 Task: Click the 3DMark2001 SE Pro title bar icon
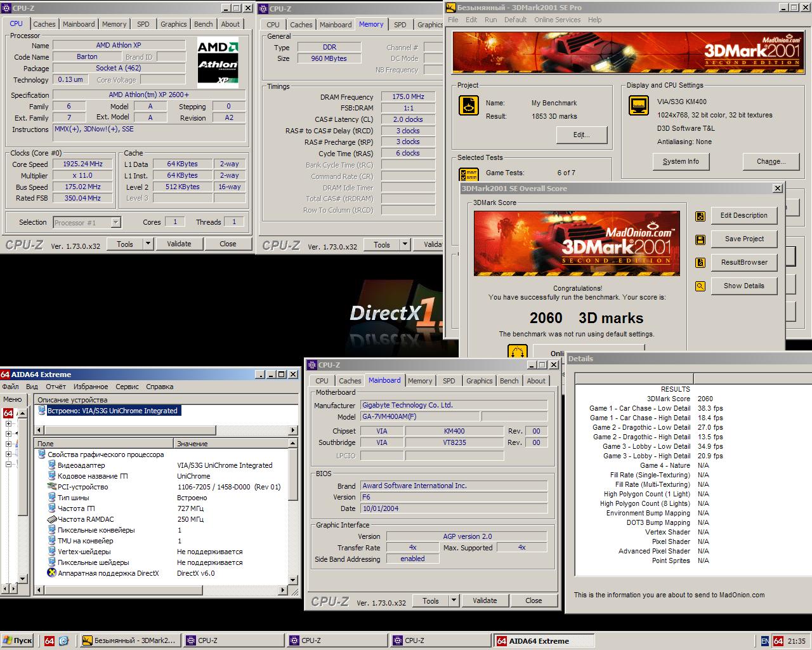451,8
